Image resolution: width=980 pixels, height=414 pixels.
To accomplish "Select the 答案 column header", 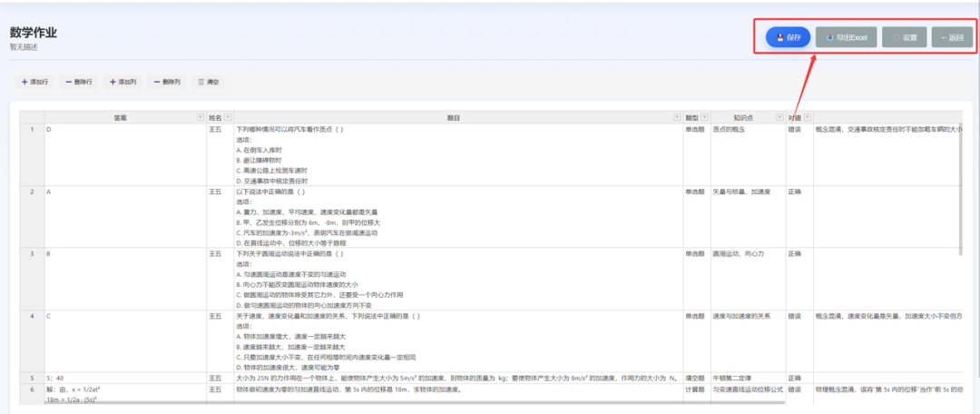I will pos(125,117).
